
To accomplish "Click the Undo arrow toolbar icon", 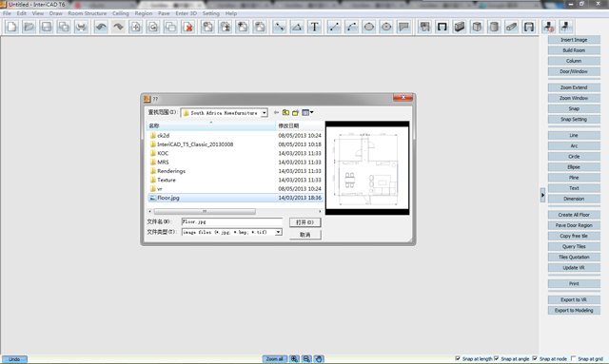I will [x=101, y=27].
